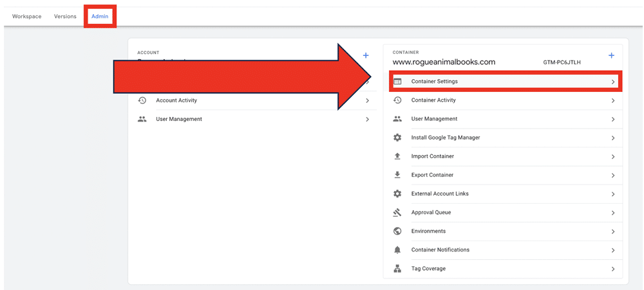Select the Admin tab
The width and height of the screenshot is (644, 290).
100,17
